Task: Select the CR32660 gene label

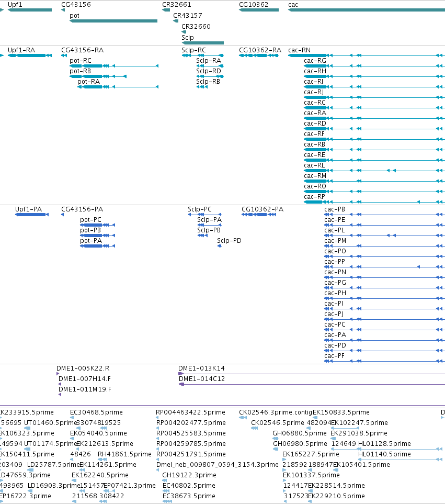Action: coord(196,26)
